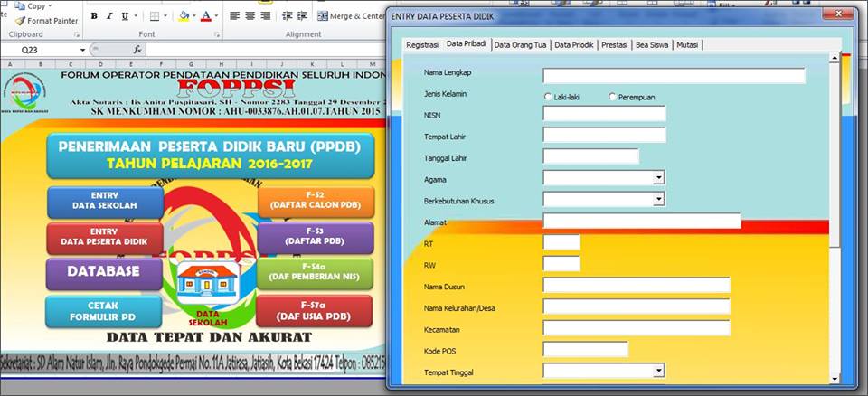Click the F-S7a Daf Usia PDB button
This screenshot has height=396, width=868.
pyautogui.click(x=315, y=311)
